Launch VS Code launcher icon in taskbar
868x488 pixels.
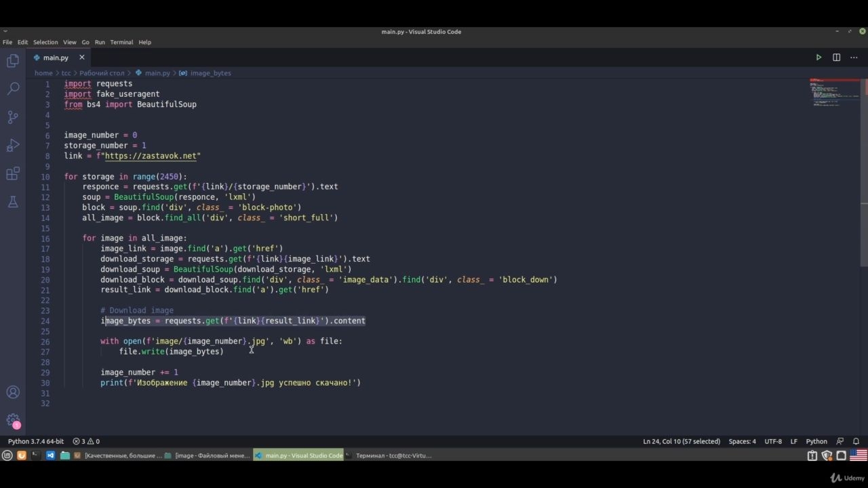click(x=50, y=455)
